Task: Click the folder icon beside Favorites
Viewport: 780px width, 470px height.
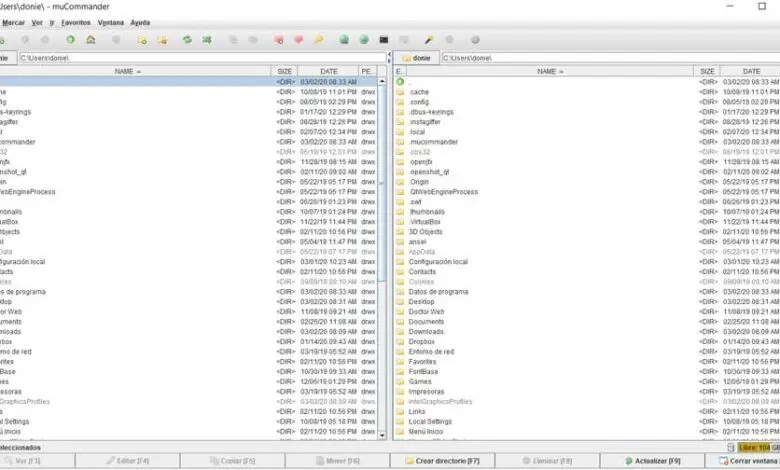Action: [400, 362]
